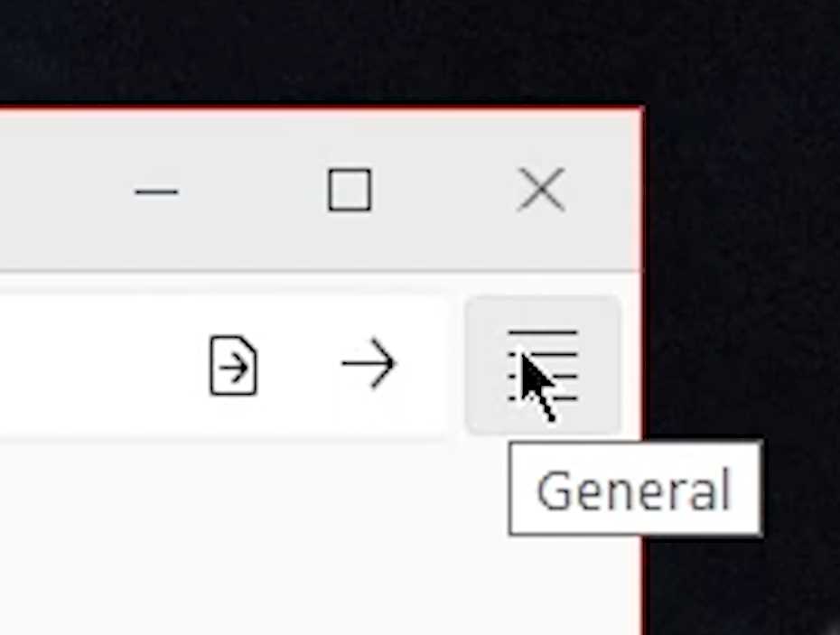The image size is (840, 635).
Task: Open the General menu icon
Action: [x=543, y=366]
